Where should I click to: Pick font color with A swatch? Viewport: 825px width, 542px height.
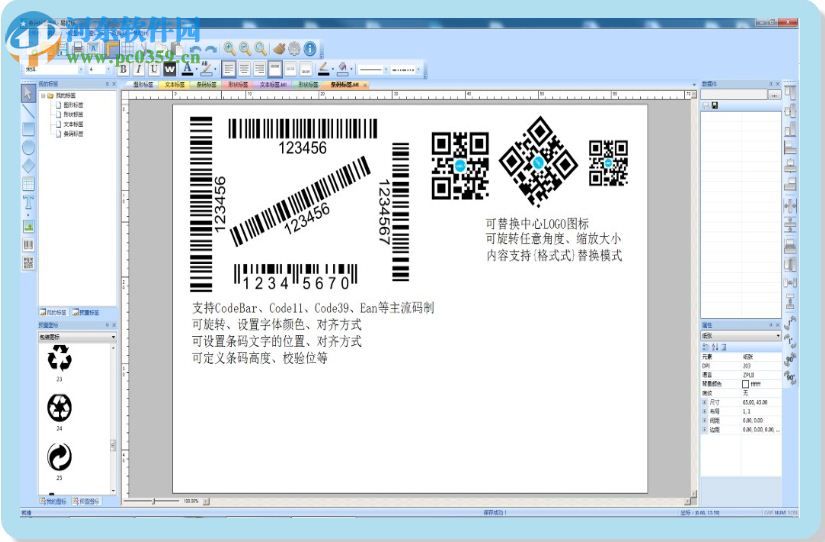tap(187, 69)
